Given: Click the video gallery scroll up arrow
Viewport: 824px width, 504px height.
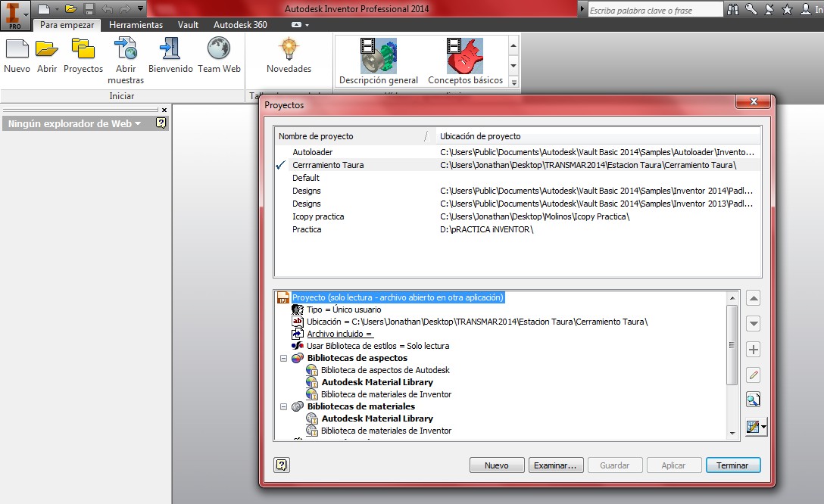Looking at the screenshot, I should tap(513, 45).
